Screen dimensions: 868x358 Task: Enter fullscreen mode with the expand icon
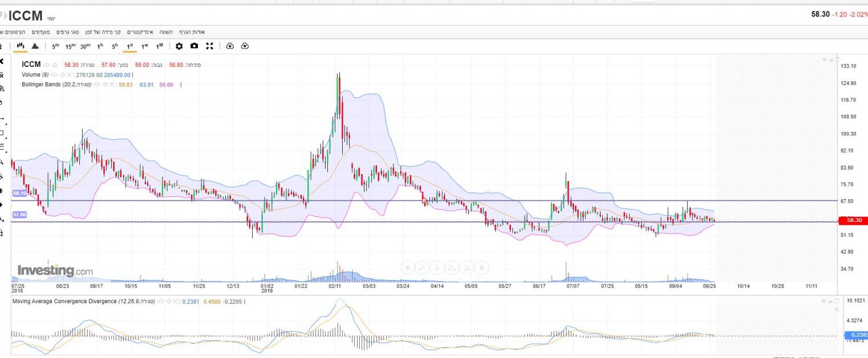coord(209,46)
